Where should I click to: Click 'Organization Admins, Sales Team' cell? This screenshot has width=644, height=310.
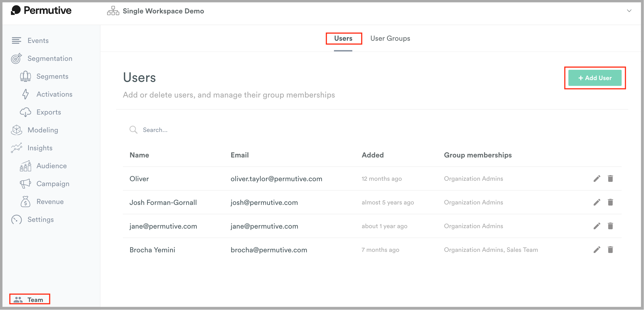click(x=491, y=250)
